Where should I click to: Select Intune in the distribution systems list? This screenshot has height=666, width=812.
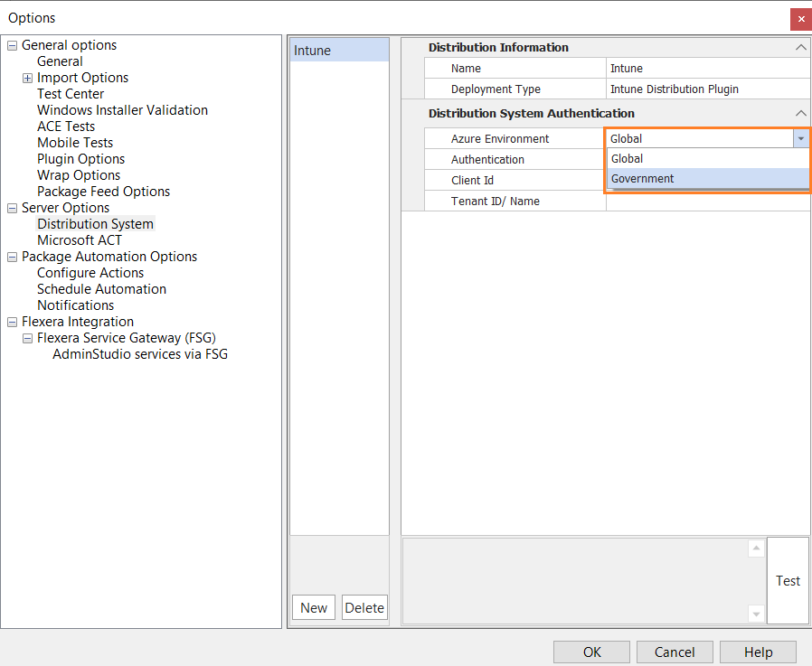[339, 51]
